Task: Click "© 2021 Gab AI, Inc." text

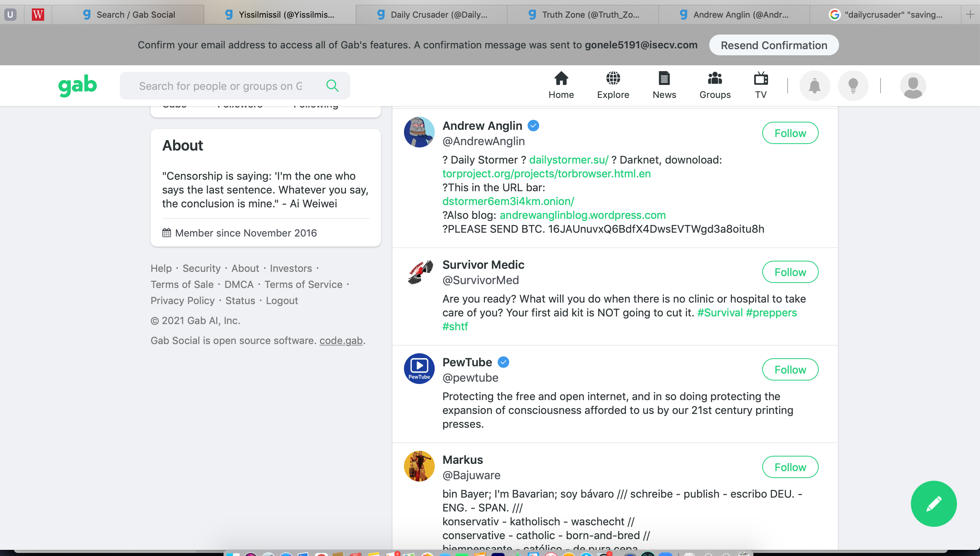Action: click(195, 320)
